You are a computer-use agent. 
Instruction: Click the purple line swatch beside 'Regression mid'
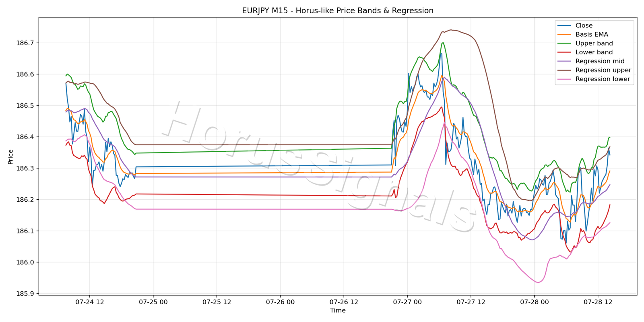[x=564, y=61]
